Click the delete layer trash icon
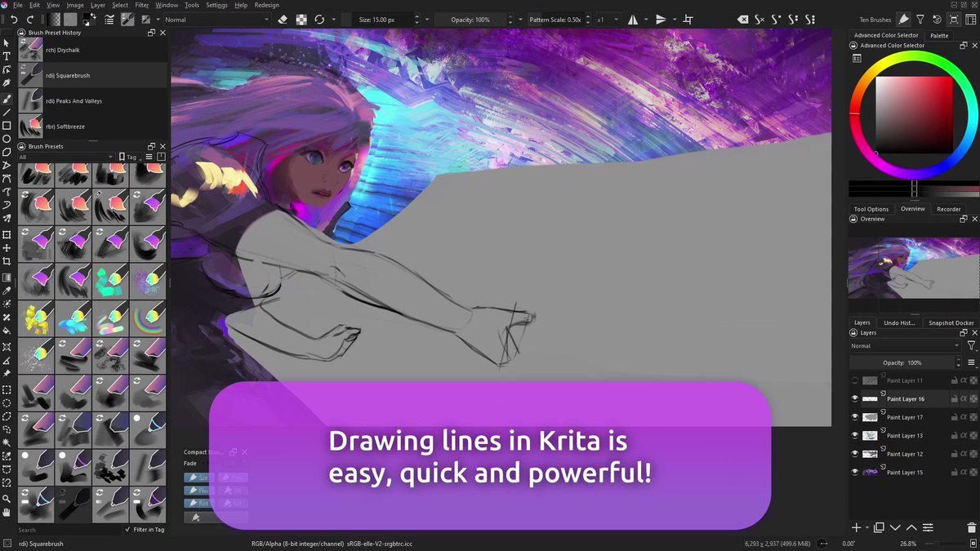The image size is (980, 551). coord(972,527)
